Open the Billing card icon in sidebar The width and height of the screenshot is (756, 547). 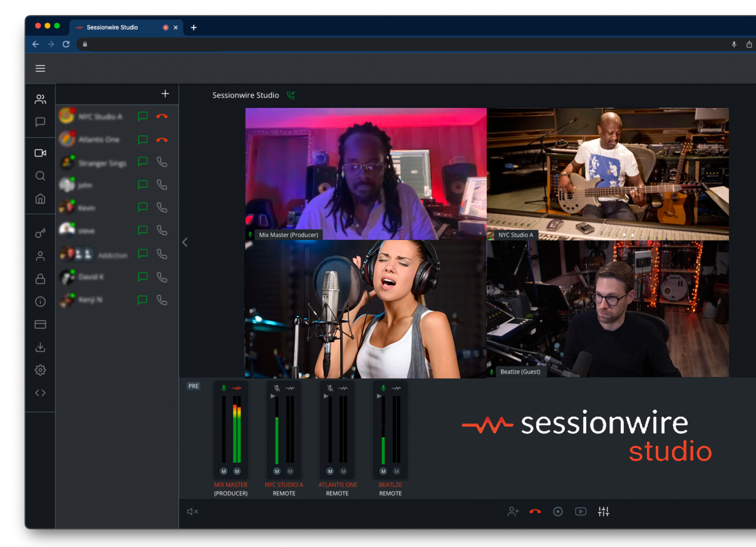coord(40,325)
